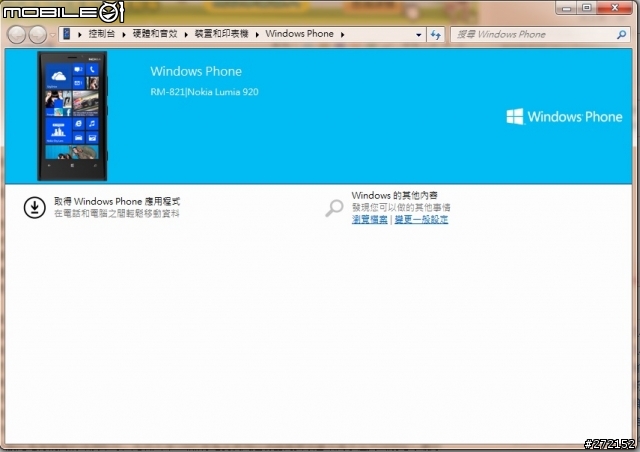Viewport: 640px width, 452px height.
Task: Open the 變更一般設定 link
Action: 421,220
